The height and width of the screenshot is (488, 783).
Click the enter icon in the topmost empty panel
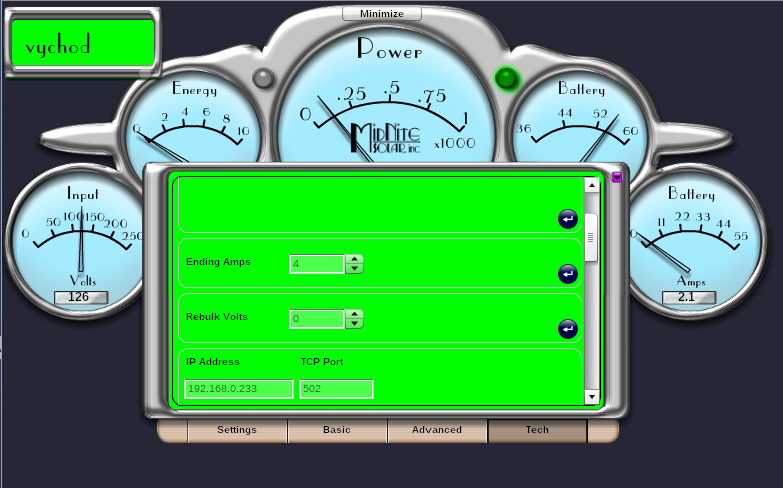click(568, 219)
